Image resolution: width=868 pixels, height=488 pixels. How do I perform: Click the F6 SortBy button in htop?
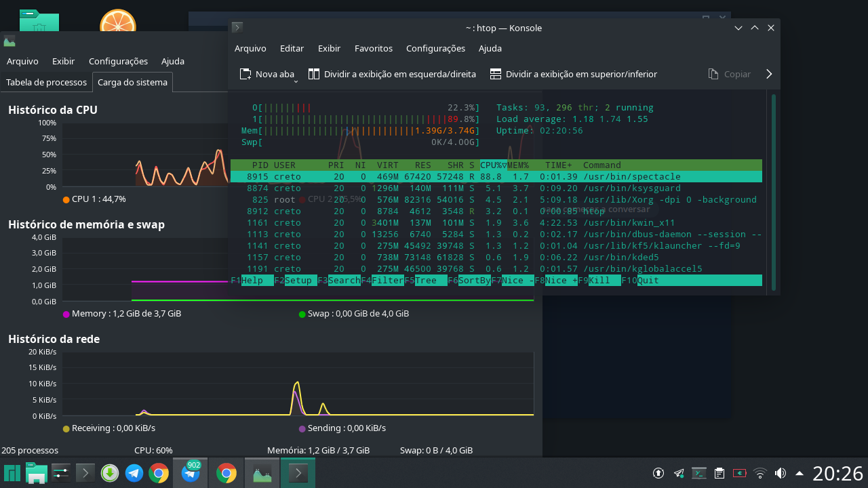point(469,281)
